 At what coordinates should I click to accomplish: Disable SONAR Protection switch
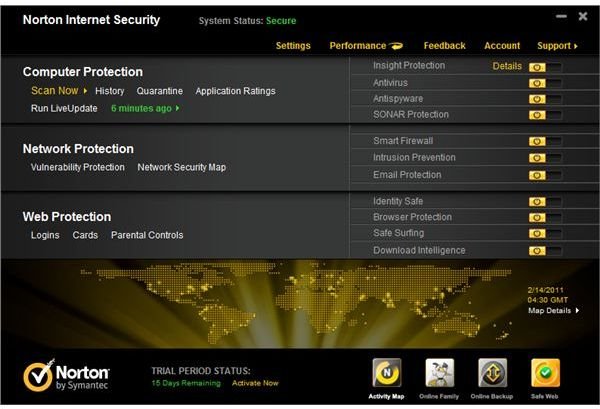click(x=545, y=115)
